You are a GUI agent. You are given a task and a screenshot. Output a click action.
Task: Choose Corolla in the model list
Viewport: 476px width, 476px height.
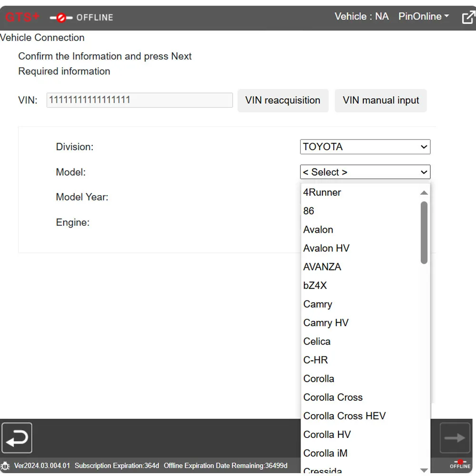pos(361,379)
